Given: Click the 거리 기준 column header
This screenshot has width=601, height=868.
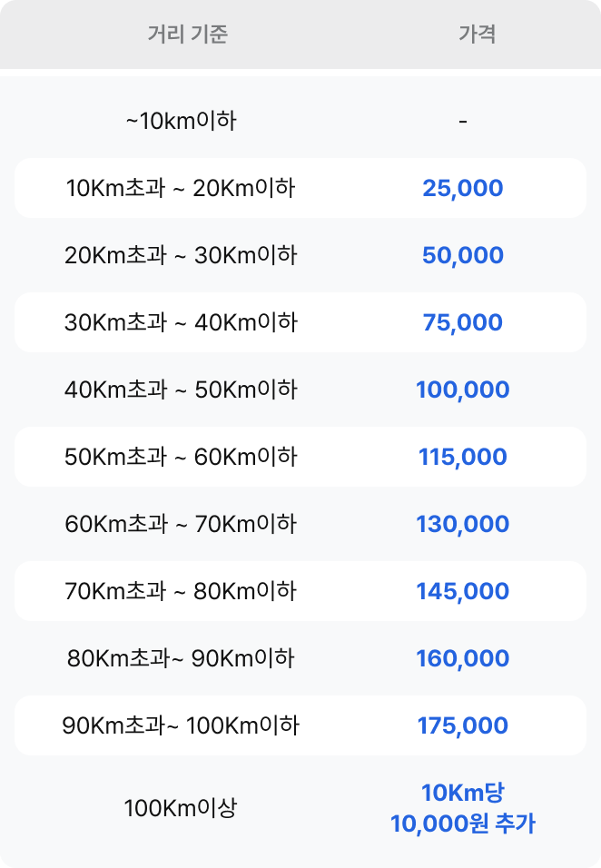Looking at the screenshot, I should (187, 35).
